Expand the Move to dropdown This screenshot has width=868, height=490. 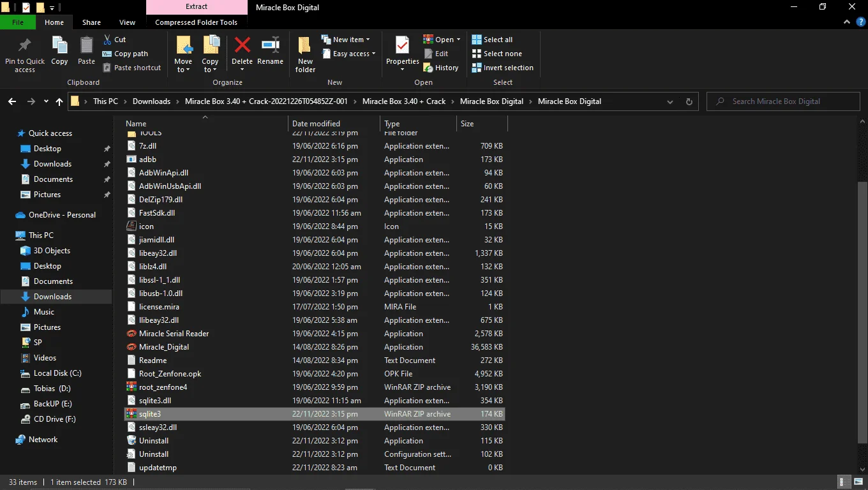183,70
